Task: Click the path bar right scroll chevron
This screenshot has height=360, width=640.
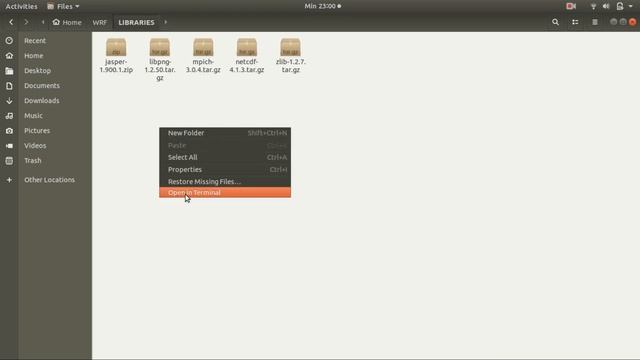Action: pyautogui.click(x=165, y=22)
